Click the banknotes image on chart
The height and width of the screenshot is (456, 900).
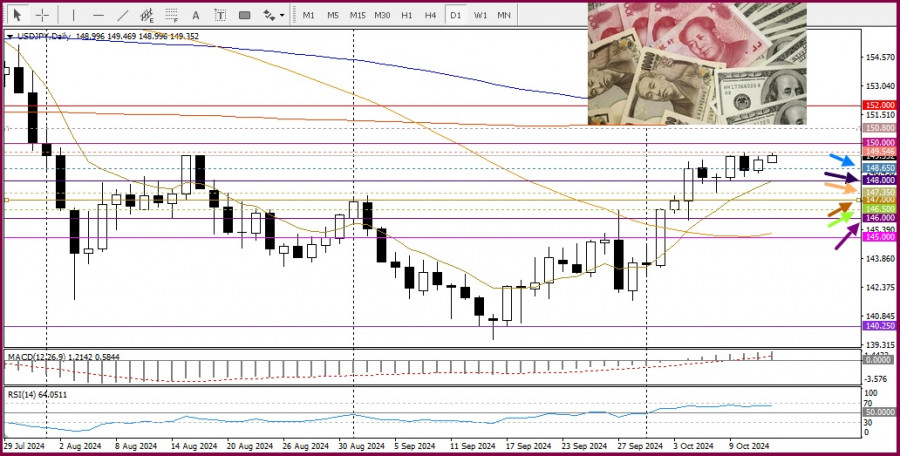(697, 64)
